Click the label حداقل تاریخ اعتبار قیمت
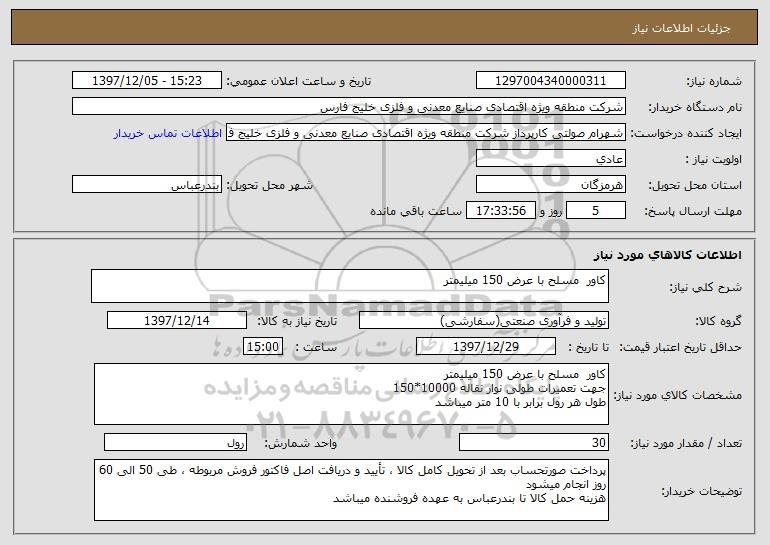The height and width of the screenshot is (545, 770). pyautogui.click(x=680, y=348)
